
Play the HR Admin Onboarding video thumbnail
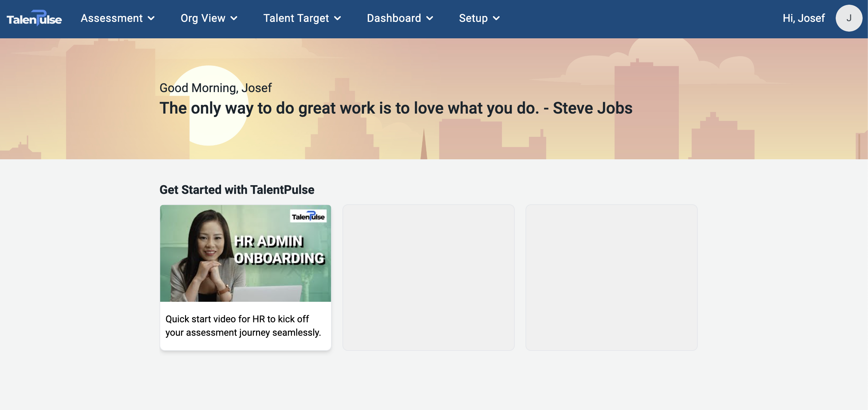coord(245,253)
